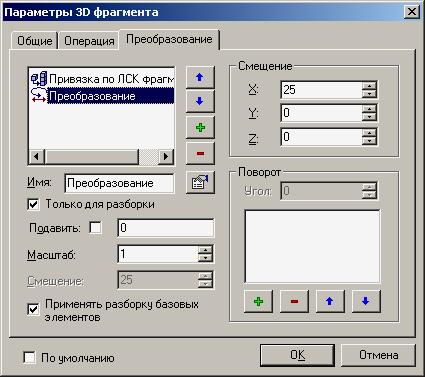Switch to the Операция tab
The height and width of the screenshot is (377, 425).
point(89,41)
